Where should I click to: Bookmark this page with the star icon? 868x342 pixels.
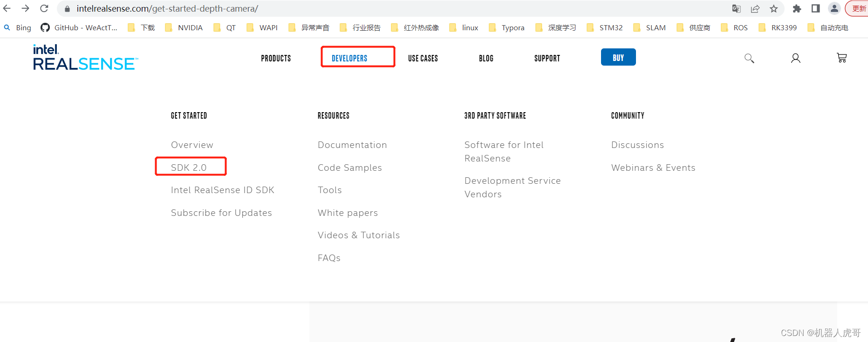pyautogui.click(x=774, y=8)
